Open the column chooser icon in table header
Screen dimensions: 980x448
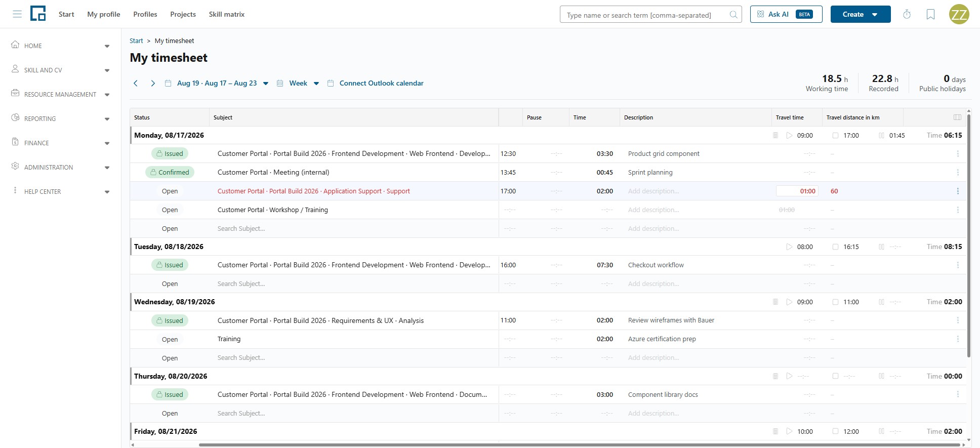[957, 117]
